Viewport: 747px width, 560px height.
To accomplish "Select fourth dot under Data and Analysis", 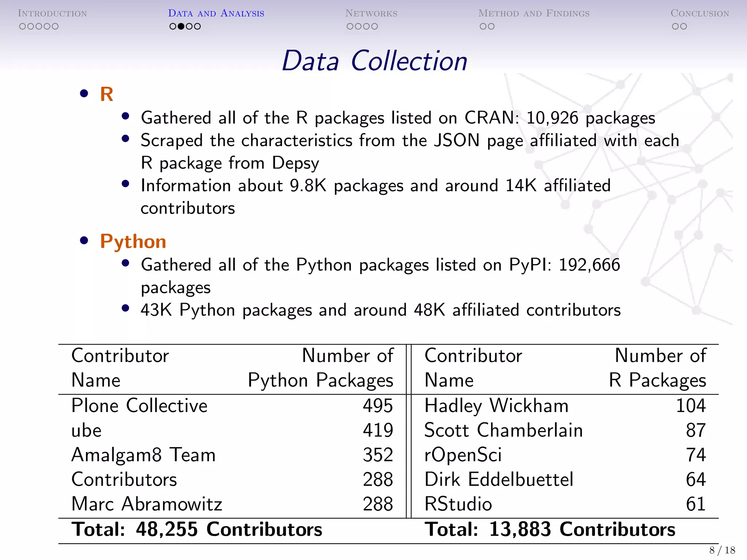I will tap(197, 26).
